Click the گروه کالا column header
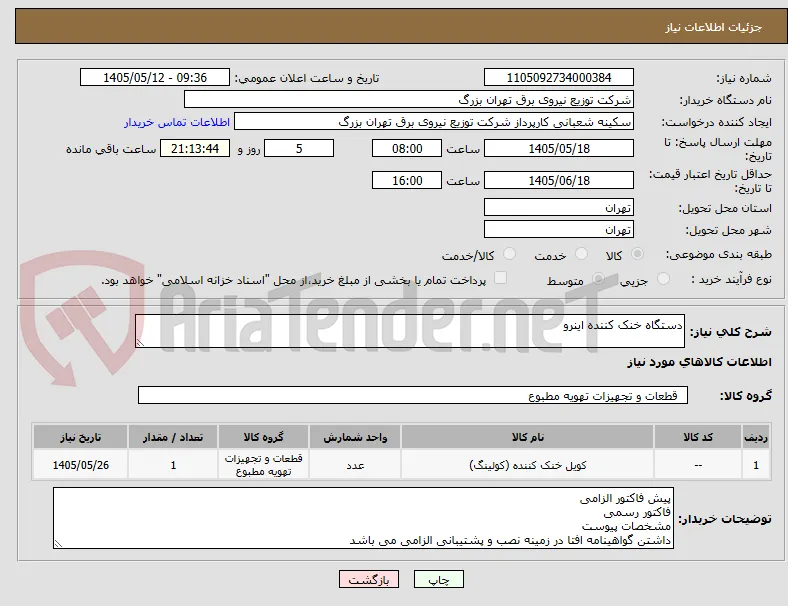Image resolution: width=788 pixels, height=606 pixels. pos(263,437)
